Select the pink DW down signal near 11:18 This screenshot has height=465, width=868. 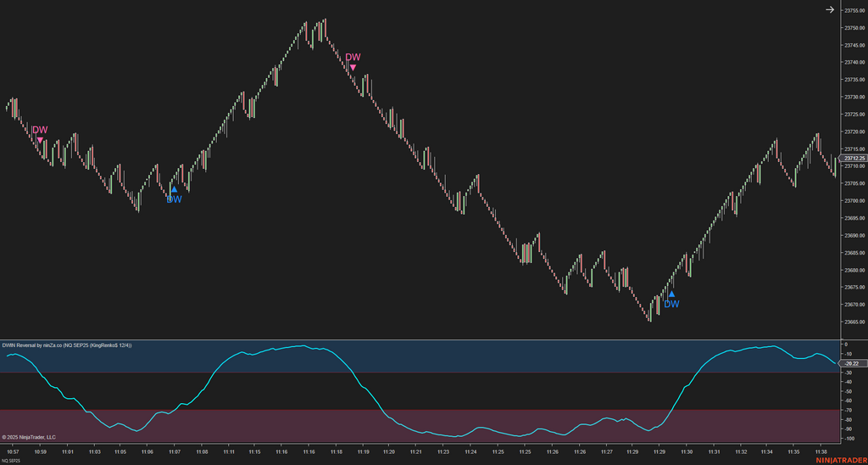pos(353,61)
